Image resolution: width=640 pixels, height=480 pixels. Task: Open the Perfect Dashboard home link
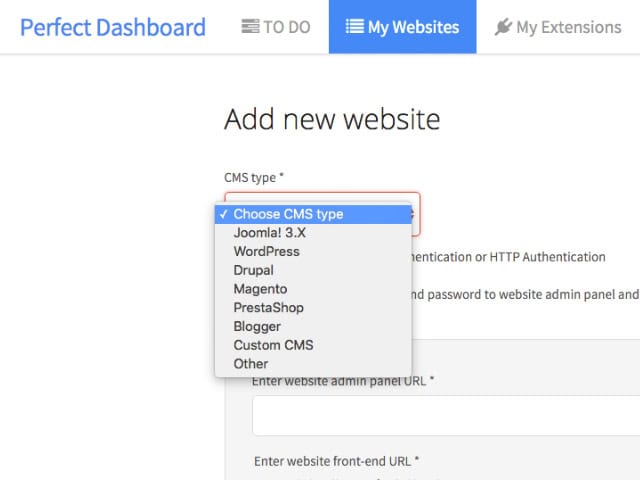(113, 27)
